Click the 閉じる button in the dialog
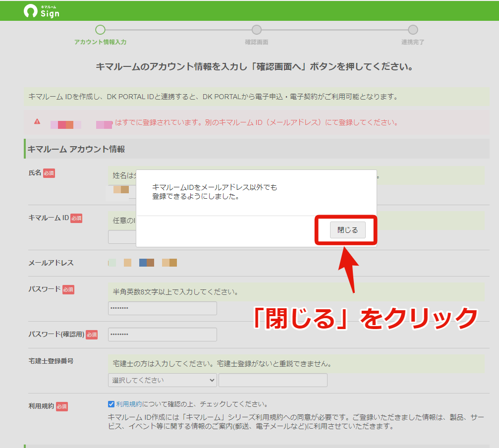Image resolution: width=499 pixels, height=448 pixels. (347, 230)
